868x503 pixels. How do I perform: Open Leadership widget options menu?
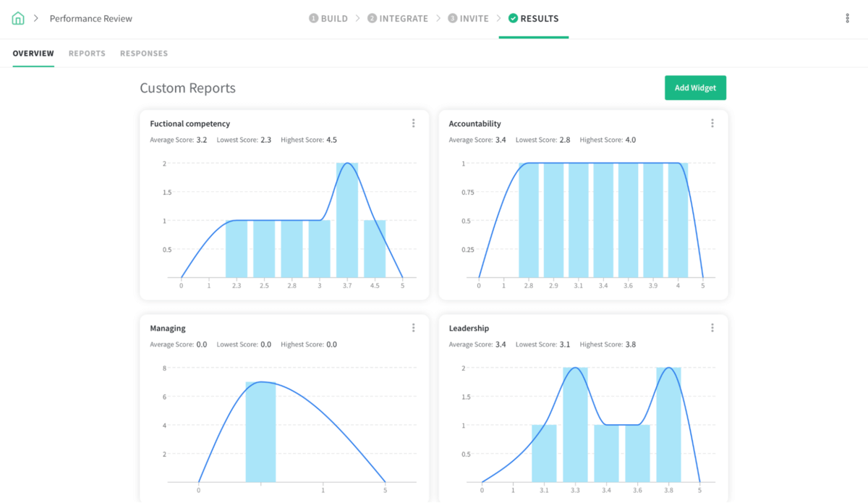pyautogui.click(x=712, y=328)
